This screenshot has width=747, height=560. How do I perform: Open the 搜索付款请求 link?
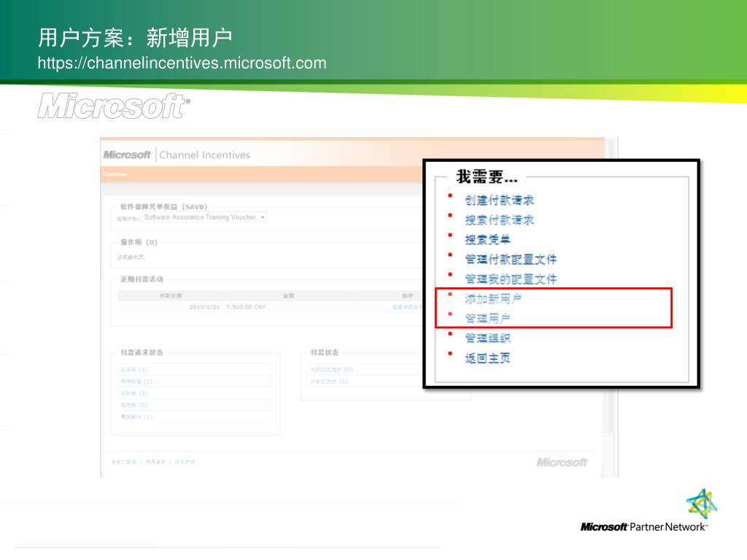[x=499, y=219]
